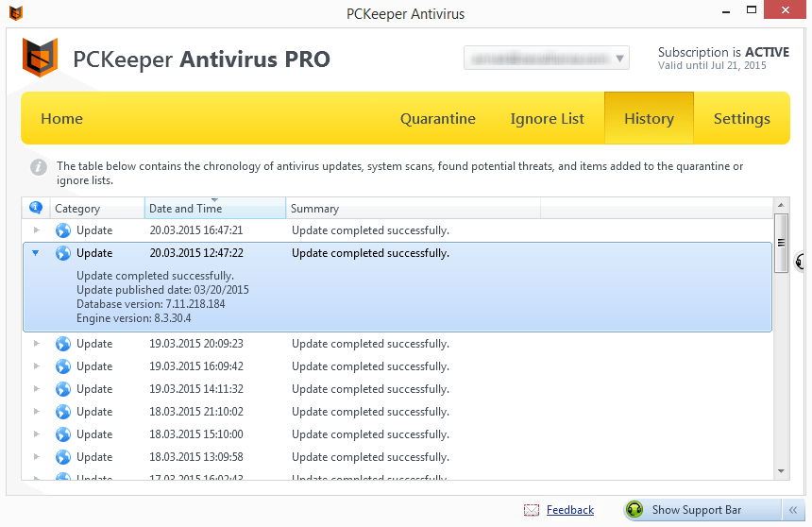
Task: Click globe icon of 19.03.2015 14:11:32 update
Action: point(63,389)
